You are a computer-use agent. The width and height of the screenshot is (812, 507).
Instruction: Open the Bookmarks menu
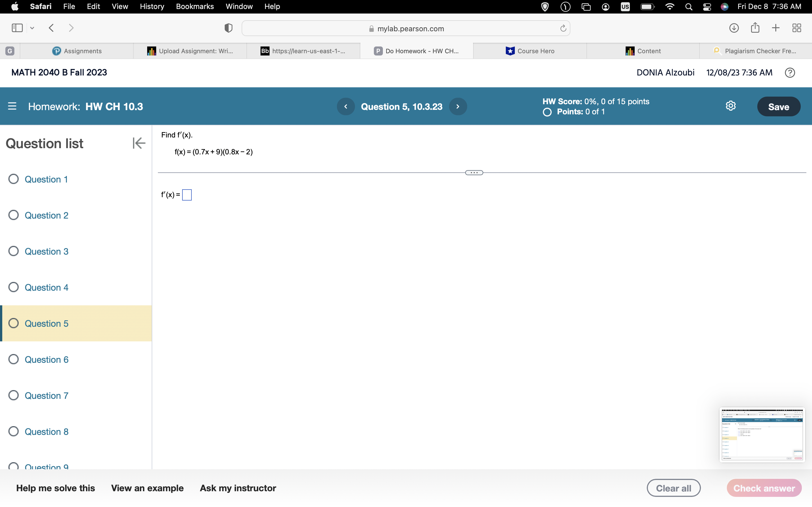195,6
